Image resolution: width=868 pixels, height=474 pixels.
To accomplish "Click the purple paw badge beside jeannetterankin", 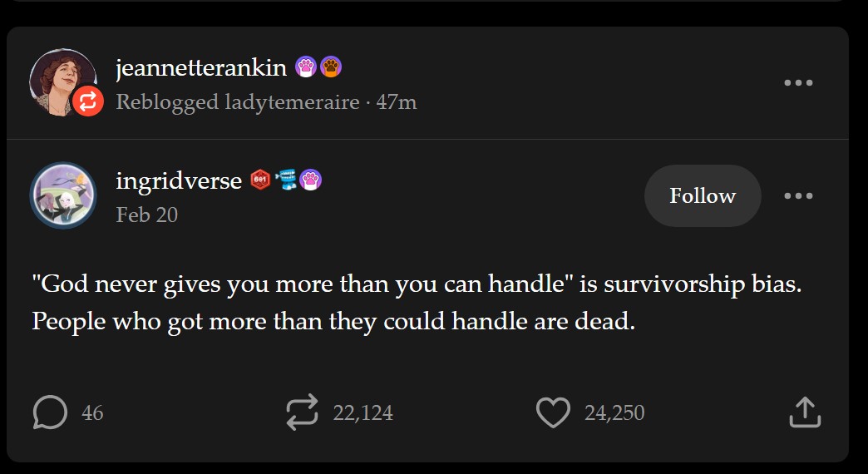I will (x=306, y=67).
